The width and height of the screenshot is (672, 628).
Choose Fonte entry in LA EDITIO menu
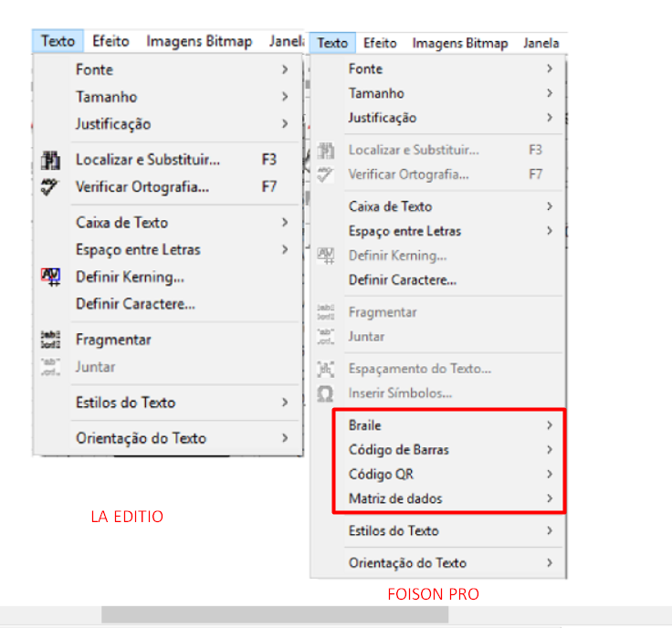168,69
